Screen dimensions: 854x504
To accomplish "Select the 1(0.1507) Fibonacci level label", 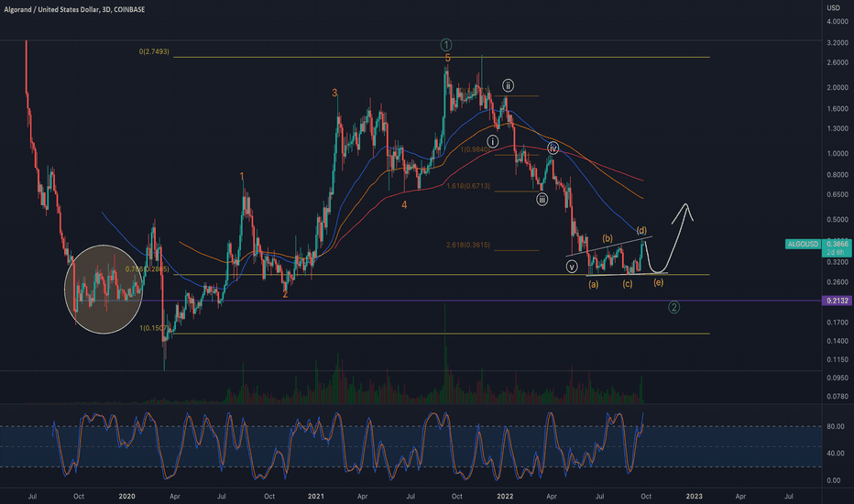I will click(x=154, y=328).
